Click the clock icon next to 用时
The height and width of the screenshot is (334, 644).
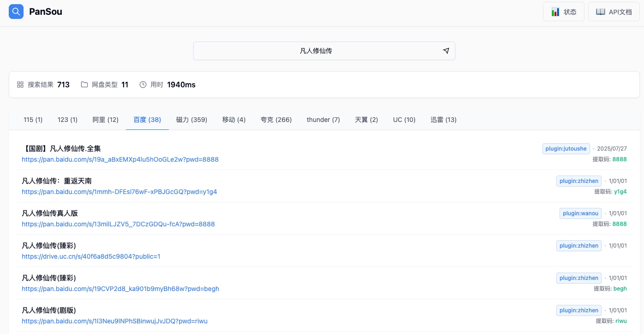143,85
